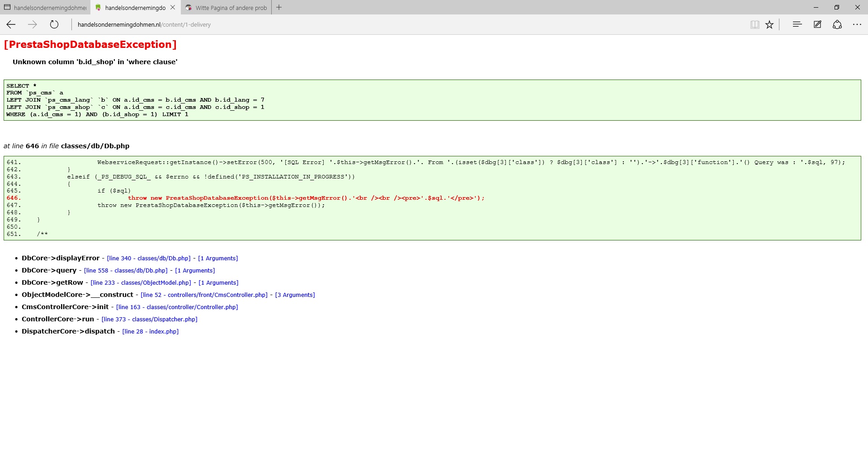Make a Web Note

[817, 24]
